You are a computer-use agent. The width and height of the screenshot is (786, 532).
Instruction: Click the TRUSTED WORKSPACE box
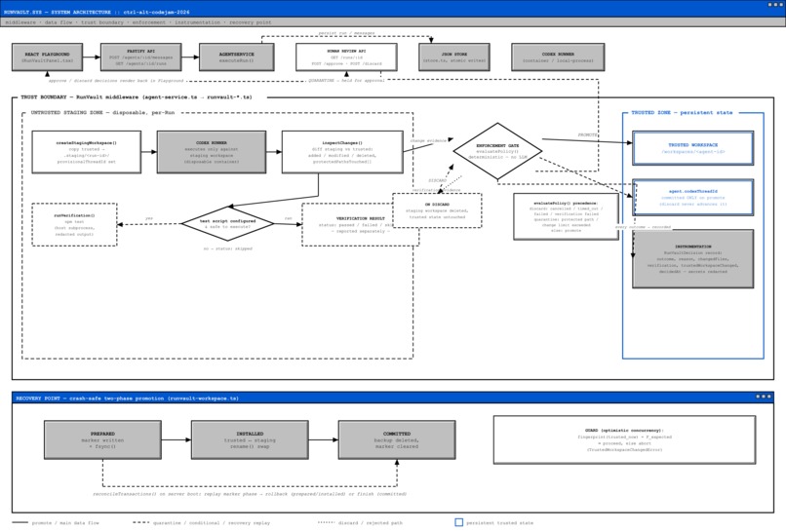692,148
